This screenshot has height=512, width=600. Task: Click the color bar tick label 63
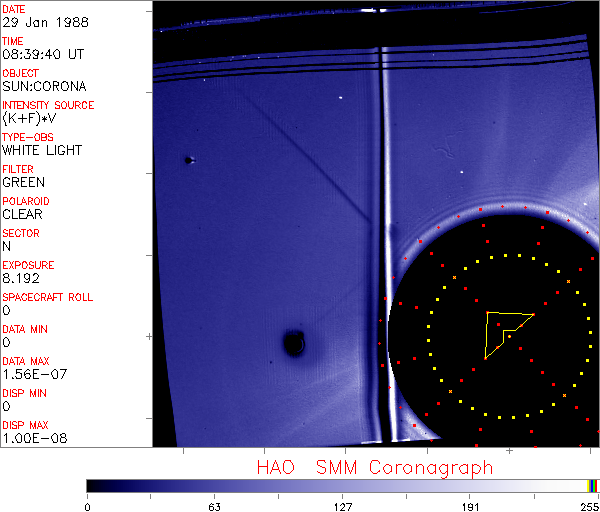[x=213, y=504]
